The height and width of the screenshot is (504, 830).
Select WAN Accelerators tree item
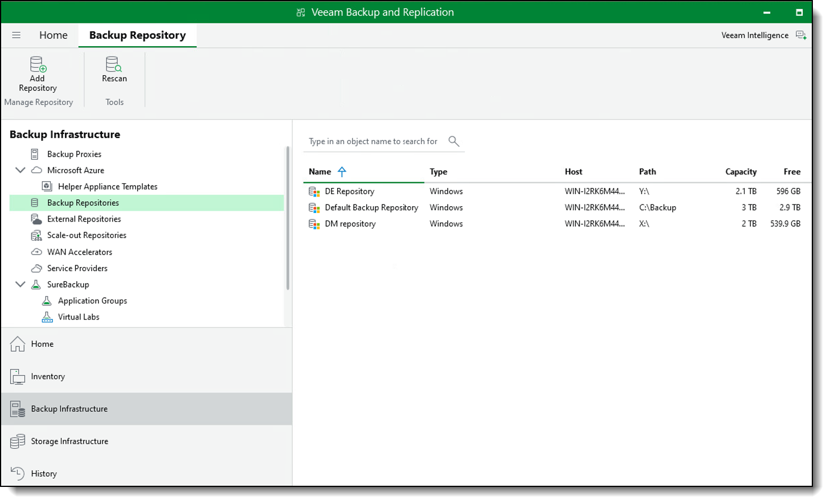click(80, 252)
